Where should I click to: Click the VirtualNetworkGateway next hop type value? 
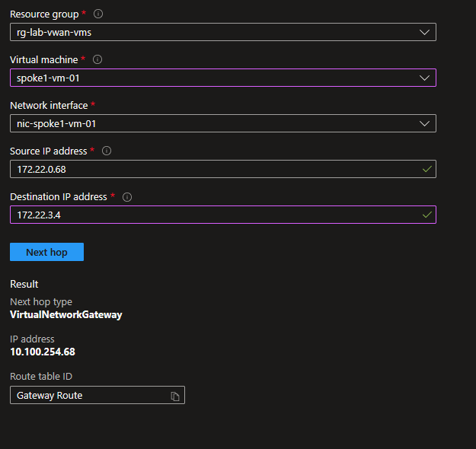click(65, 314)
